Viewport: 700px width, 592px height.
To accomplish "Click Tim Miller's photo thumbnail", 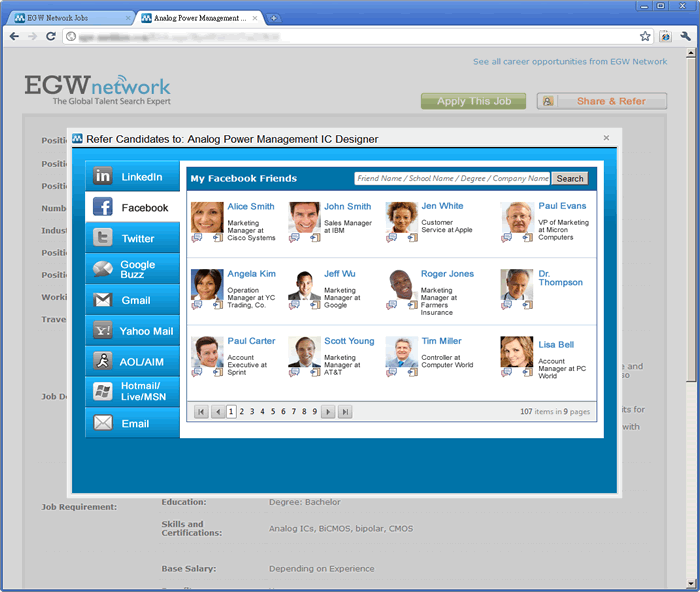I will 401,351.
